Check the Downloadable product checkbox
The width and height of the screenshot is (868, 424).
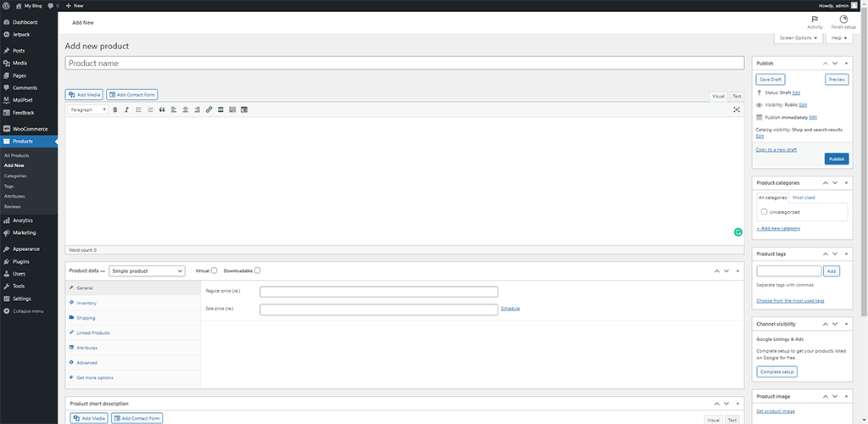(x=258, y=271)
